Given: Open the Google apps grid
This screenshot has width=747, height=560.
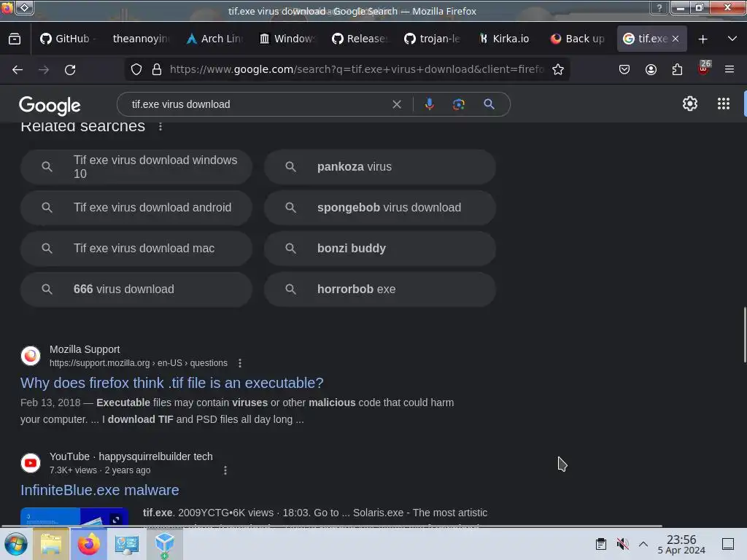Looking at the screenshot, I should click(723, 104).
